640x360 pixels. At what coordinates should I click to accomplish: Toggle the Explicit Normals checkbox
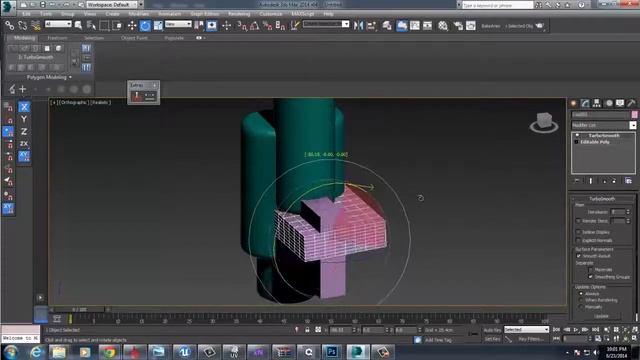click(x=578, y=240)
